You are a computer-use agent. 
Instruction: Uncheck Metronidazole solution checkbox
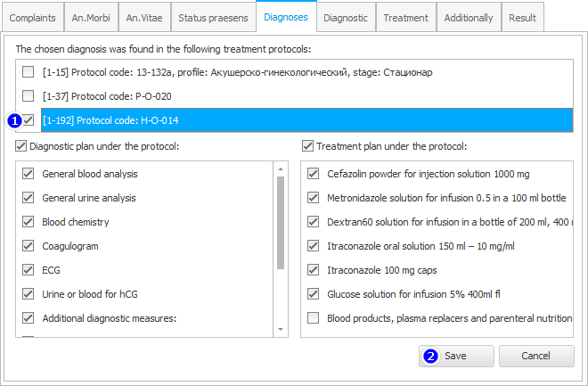(313, 198)
